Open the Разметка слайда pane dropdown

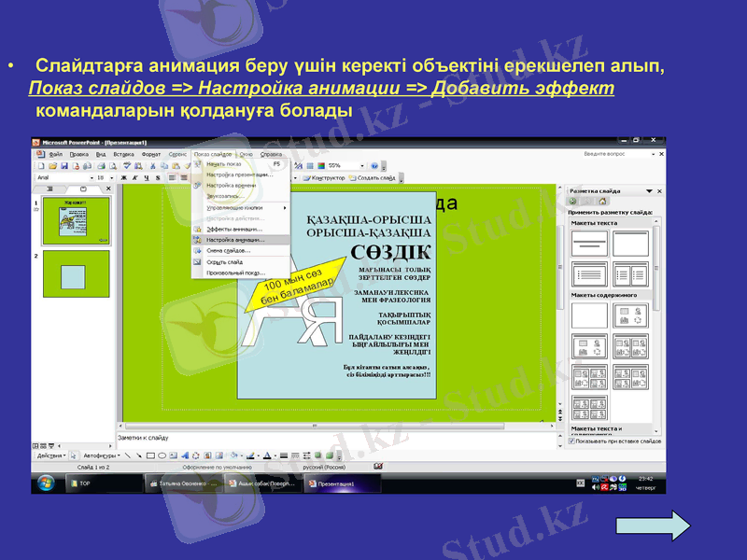(648, 191)
